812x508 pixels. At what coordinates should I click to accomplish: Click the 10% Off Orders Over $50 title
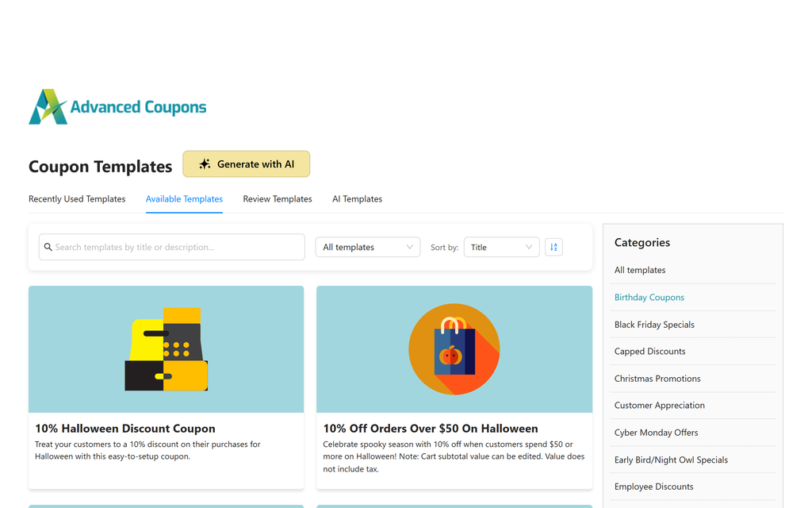(431, 429)
